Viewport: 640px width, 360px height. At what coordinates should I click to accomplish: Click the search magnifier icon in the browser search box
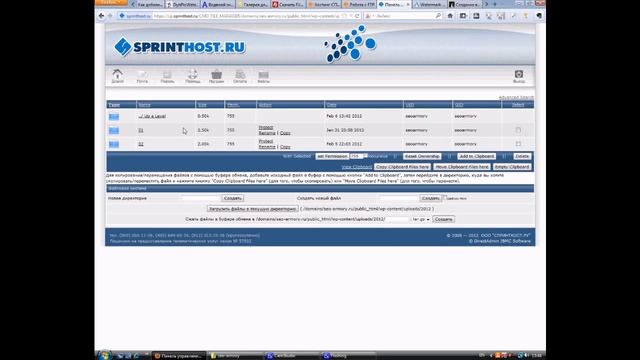pyautogui.click(x=438, y=16)
